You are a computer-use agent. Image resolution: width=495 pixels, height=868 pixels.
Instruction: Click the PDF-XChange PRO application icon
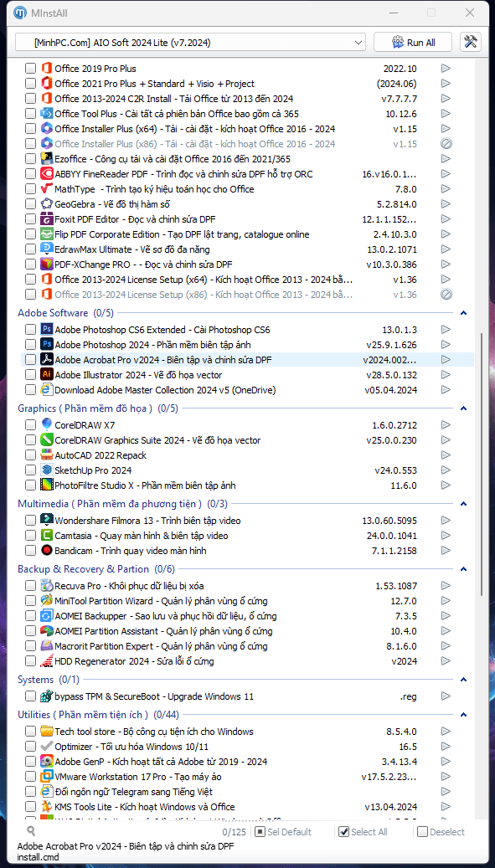[x=47, y=264]
